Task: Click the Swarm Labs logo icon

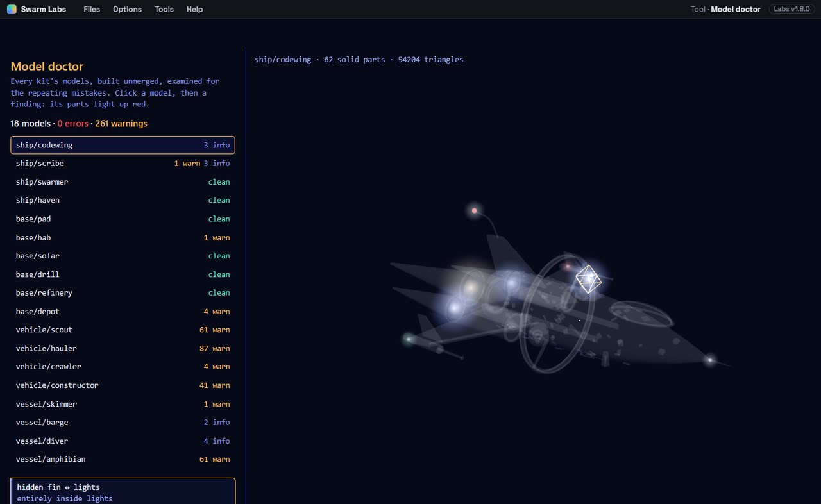Action: click(12, 9)
